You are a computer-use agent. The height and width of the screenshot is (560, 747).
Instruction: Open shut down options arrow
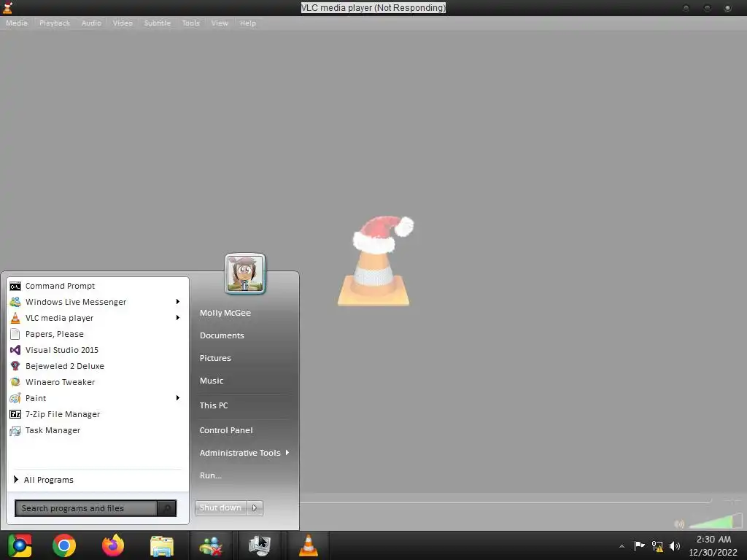point(255,507)
